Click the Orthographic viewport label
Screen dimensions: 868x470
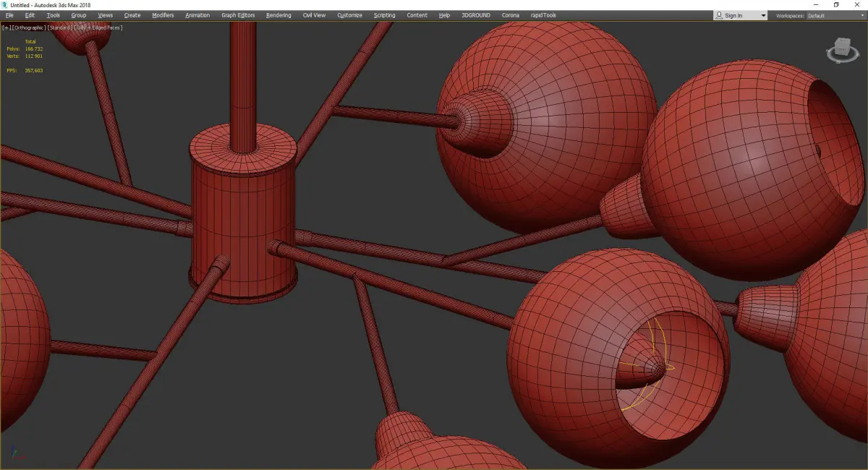(x=29, y=27)
